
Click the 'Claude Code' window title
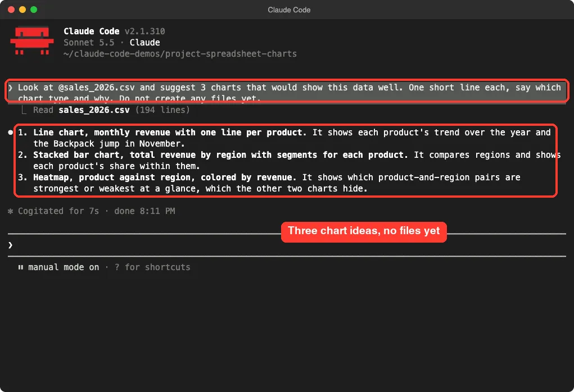click(x=289, y=10)
